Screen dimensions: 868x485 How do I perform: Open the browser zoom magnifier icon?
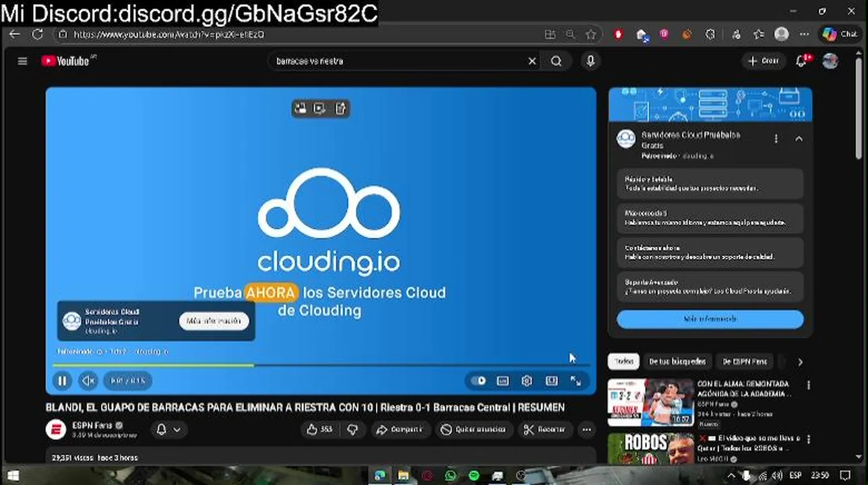click(x=571, y=34)
